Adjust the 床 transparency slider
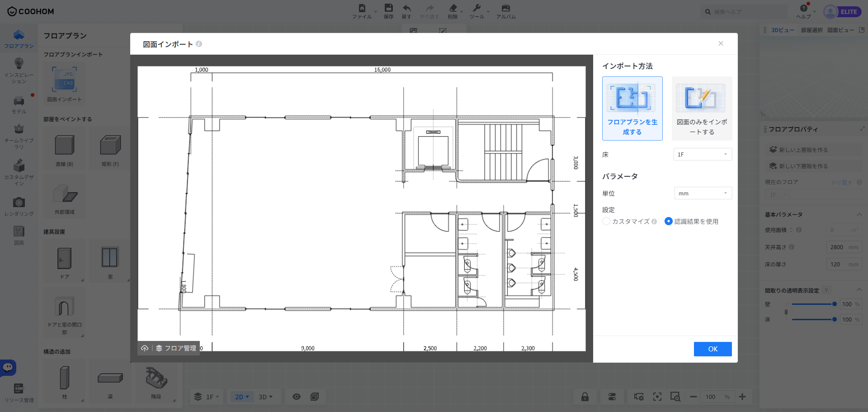The image size is (868, 412). [813, 319]
